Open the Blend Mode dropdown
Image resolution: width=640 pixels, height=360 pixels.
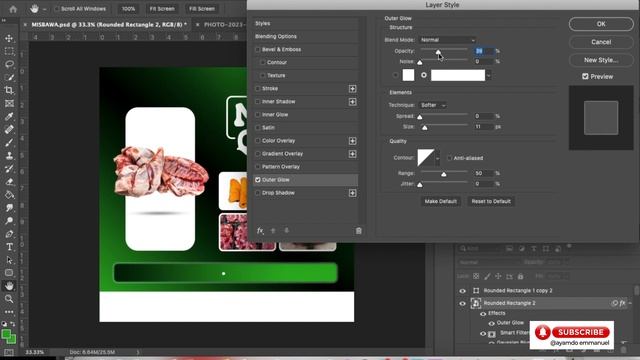448,40
